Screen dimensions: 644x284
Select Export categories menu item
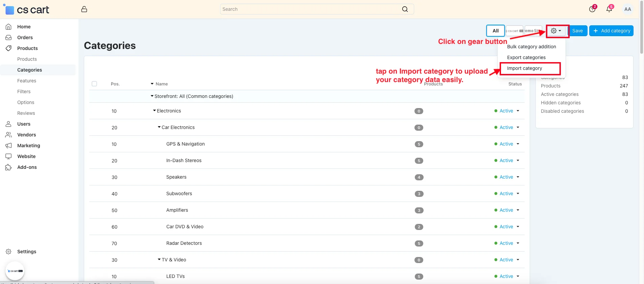526,57
